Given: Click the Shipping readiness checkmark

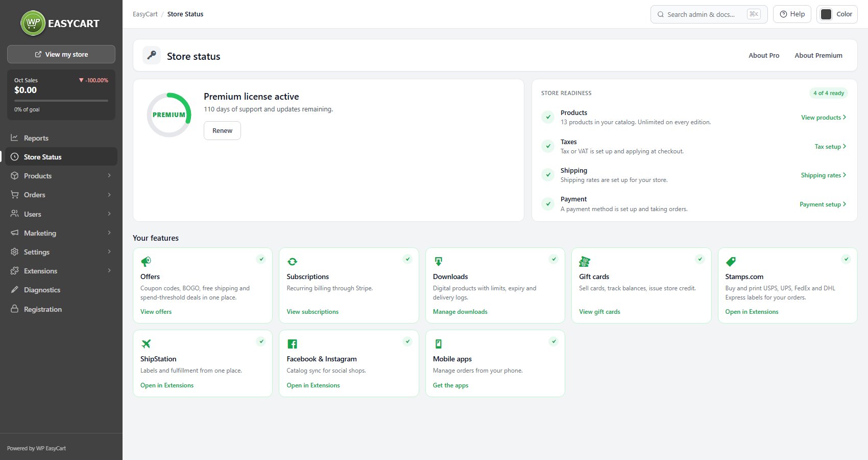Looking at the screenshot, I should 548,175.
